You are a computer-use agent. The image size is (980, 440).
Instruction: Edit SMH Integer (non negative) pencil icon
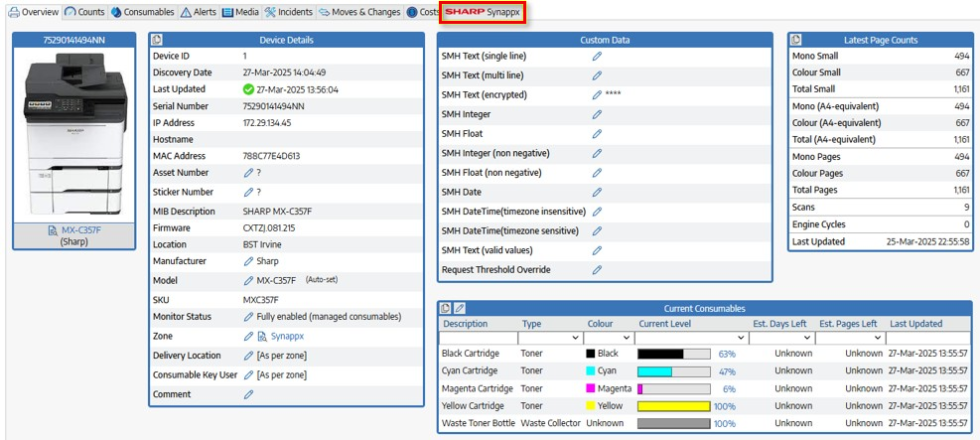pos(597,153)
